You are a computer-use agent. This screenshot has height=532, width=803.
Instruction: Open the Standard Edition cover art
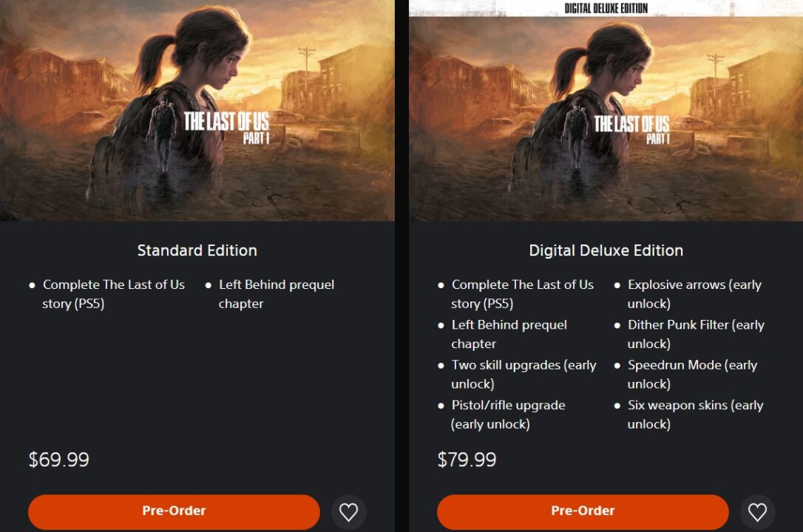point(197,111)
